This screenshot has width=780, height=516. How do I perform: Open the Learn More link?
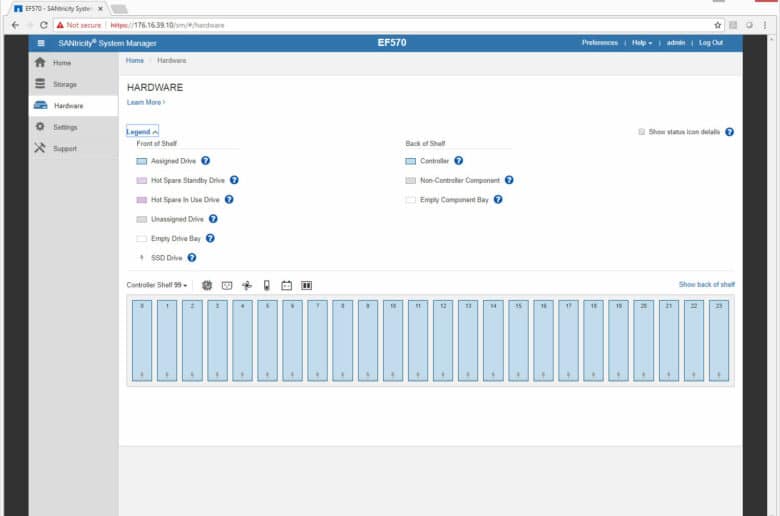(x=146, y=102)
